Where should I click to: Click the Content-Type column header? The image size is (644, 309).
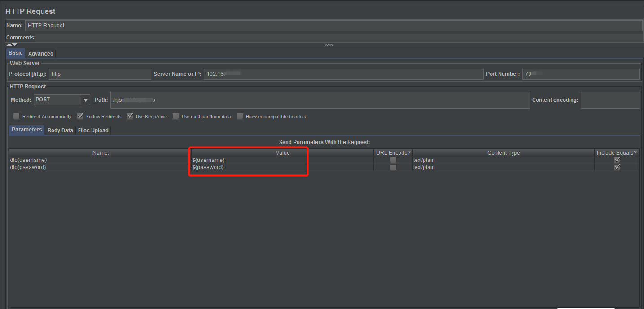[504, 153]
